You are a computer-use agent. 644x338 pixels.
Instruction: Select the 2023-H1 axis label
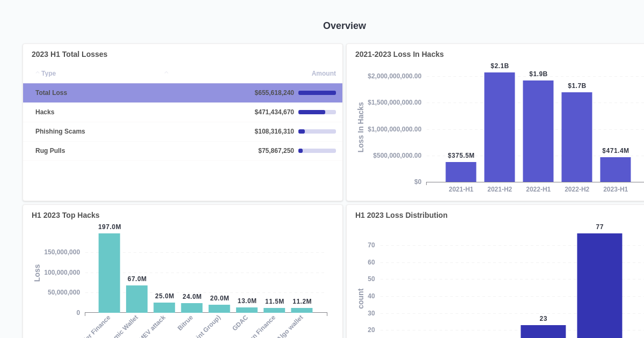click(616, 189)
